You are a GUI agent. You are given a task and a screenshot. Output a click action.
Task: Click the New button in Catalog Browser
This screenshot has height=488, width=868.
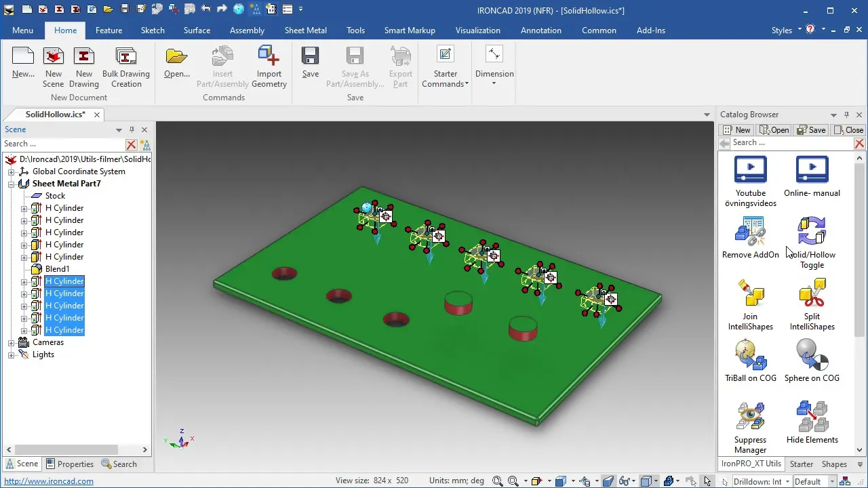pyautogui.click(x=736, y=130)
